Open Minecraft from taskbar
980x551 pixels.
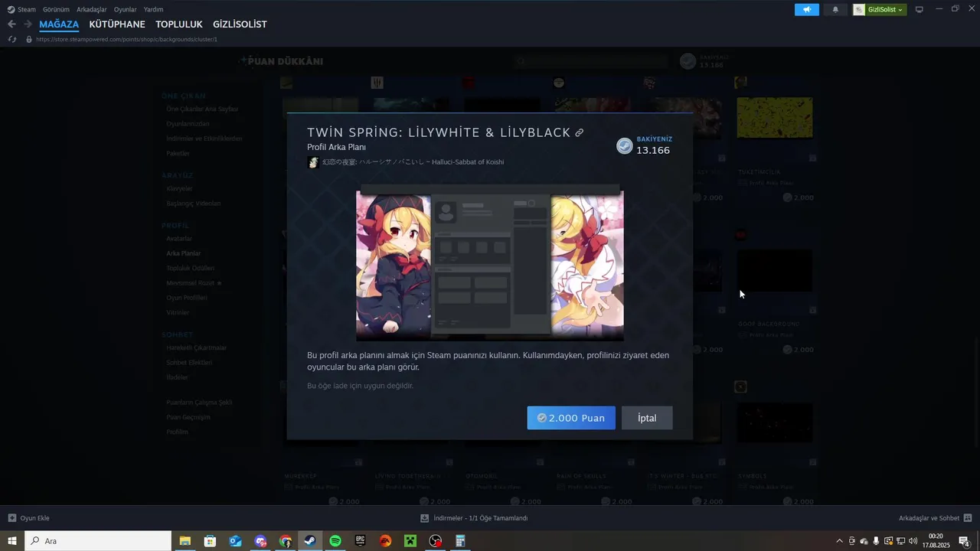click(x=410, y=541)
